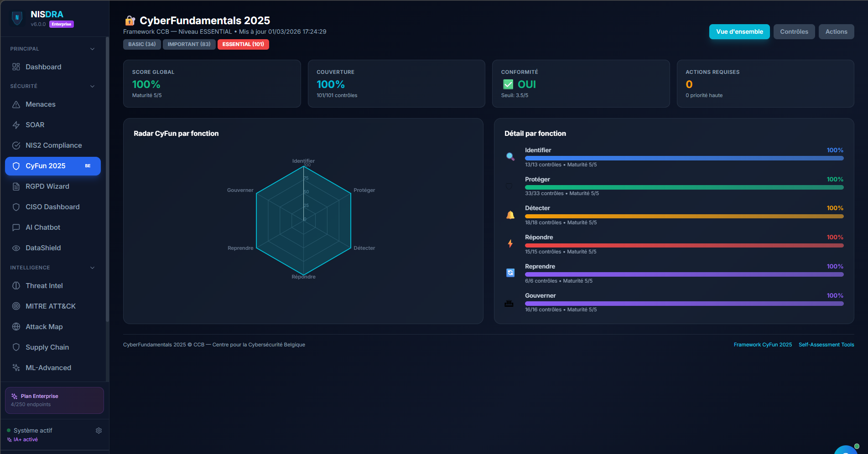Click the Identifier magnifying glass icon
The image size is (868, 454).
point(510,157)
